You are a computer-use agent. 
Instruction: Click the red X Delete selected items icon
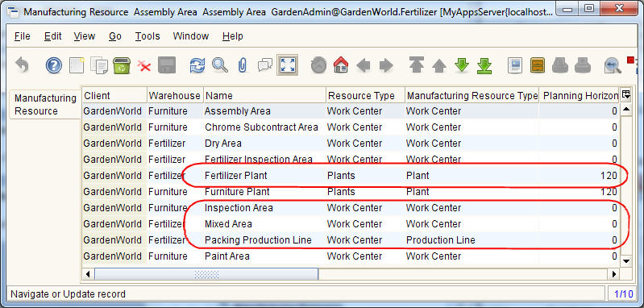point(143,65)
